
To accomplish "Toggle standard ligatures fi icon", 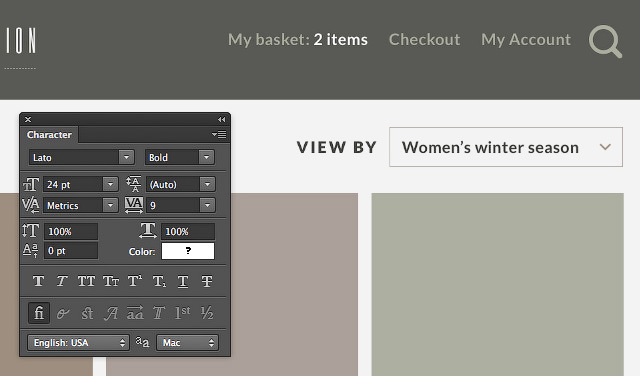I will click(x=39, y=313).
